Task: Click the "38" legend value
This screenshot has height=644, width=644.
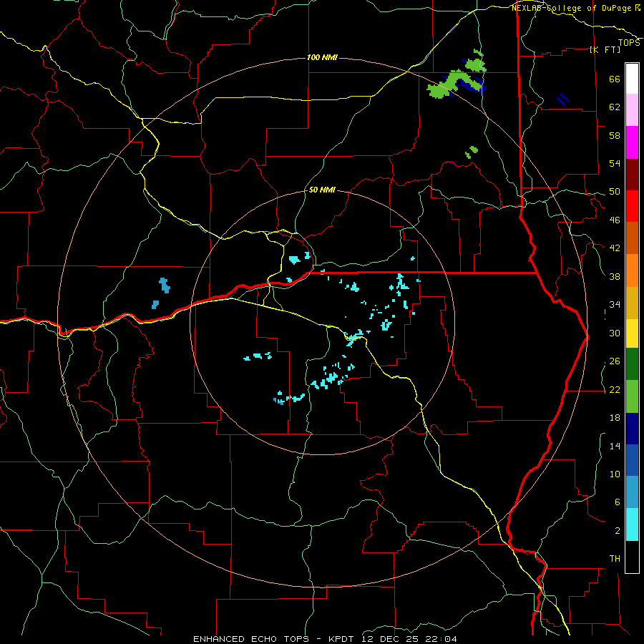Action: coord(615,277)
